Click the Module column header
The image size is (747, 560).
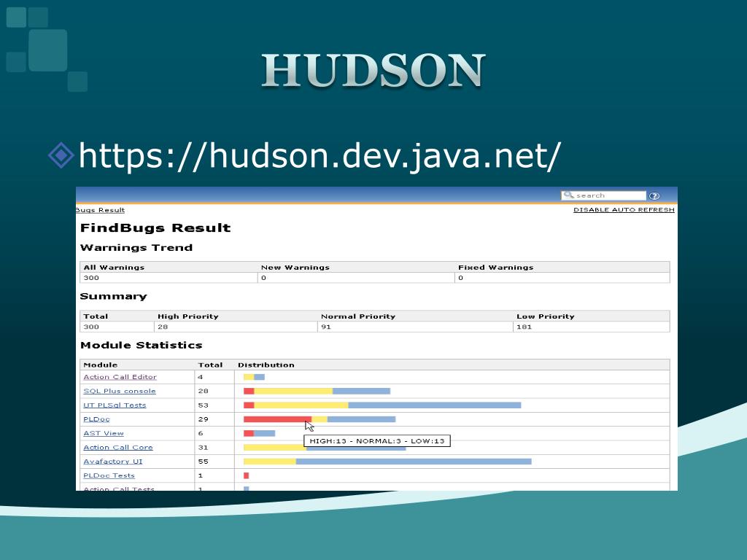pyautogui.click(x=101, y=365)
